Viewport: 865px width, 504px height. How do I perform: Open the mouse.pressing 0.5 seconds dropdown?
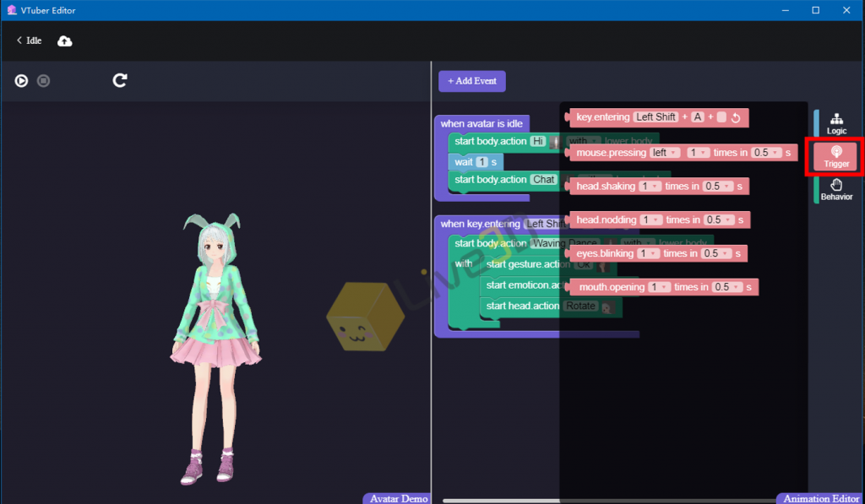(x=767, y=153)
